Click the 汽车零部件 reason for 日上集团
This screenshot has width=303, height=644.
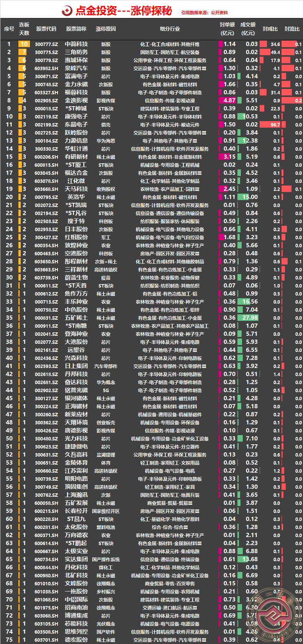point(106,366)
